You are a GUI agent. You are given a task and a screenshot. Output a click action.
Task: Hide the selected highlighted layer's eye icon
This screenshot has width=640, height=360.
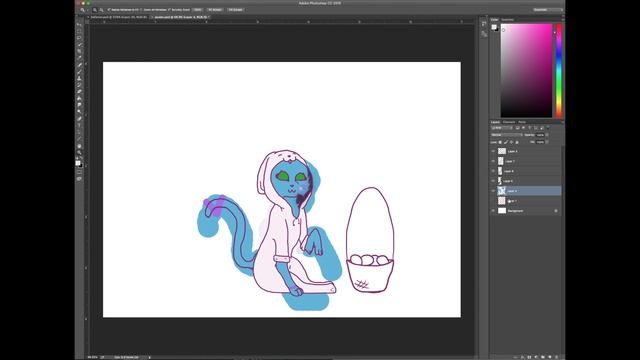click(x=493, y=191)
